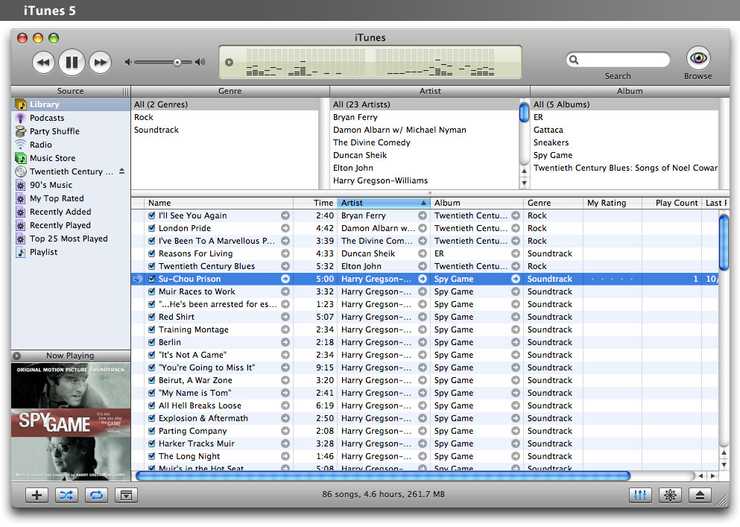Open Top 25 Most Played playlist
The height and width of the screenshot is (527, 740).
click(x=71, y=239)
